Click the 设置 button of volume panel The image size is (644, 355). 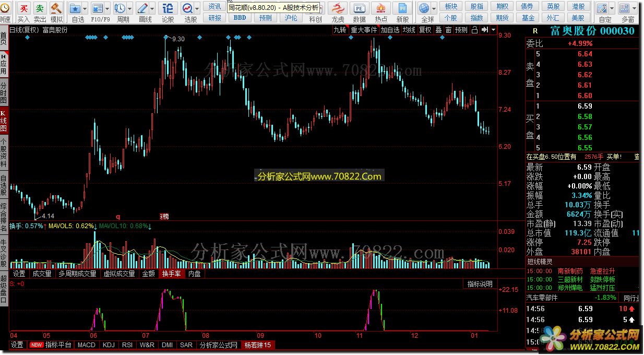click(19, 273)
